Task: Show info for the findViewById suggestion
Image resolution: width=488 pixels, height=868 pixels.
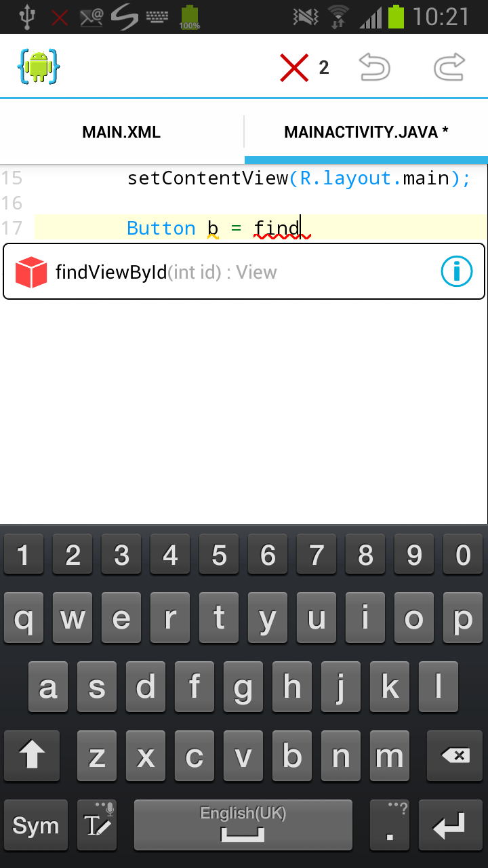Action: (x=456, y=272)
